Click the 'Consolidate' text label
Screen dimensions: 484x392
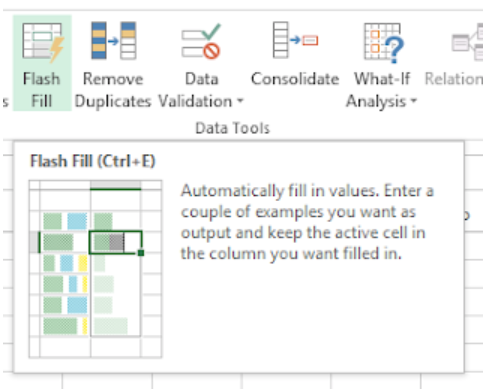(x=295, y=79)
